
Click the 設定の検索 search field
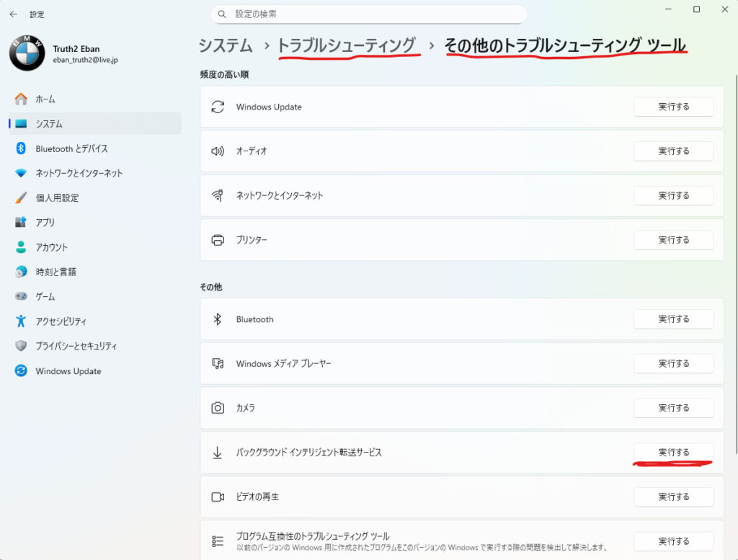coord(368,14)
